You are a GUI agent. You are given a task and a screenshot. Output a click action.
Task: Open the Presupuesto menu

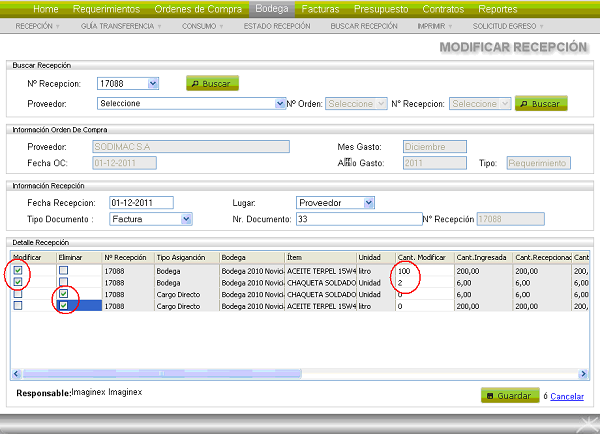(x=381, y=9)
